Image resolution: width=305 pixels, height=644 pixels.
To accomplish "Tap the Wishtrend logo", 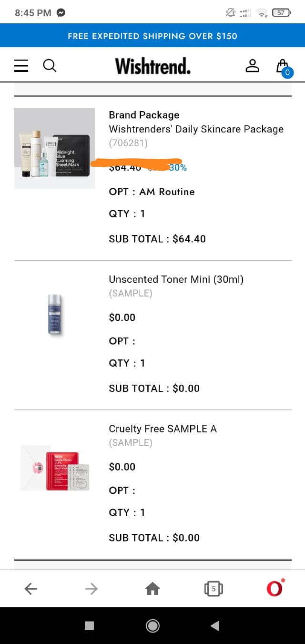I will pyautogui.click(x=152, y=66).
